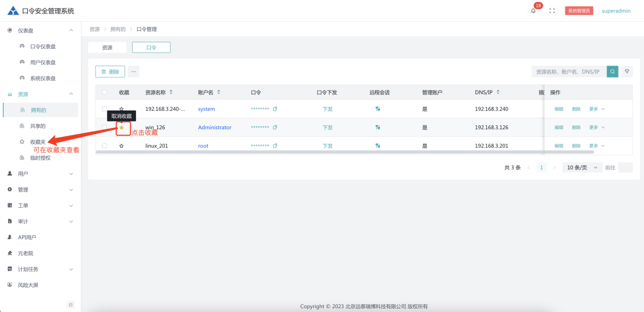This screenshot has width=644, height=312.
Task: Open the notification bell with 18 alerts
Action: pos(533,11)
